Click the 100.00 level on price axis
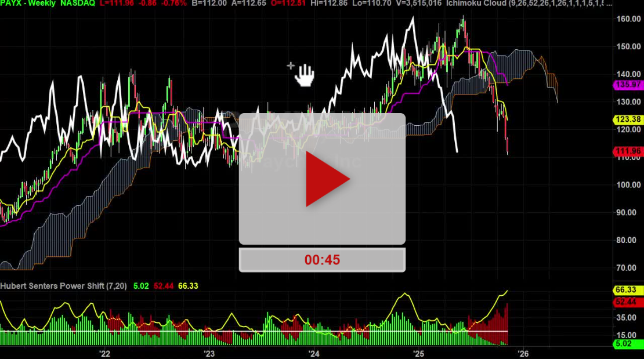The image size is (644, 359). (x=628, y=185)
